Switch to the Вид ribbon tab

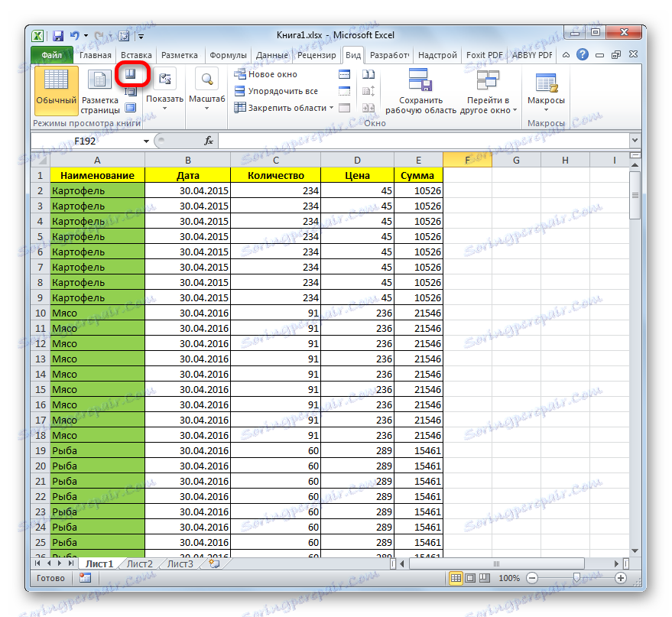(x=352, y=54)
